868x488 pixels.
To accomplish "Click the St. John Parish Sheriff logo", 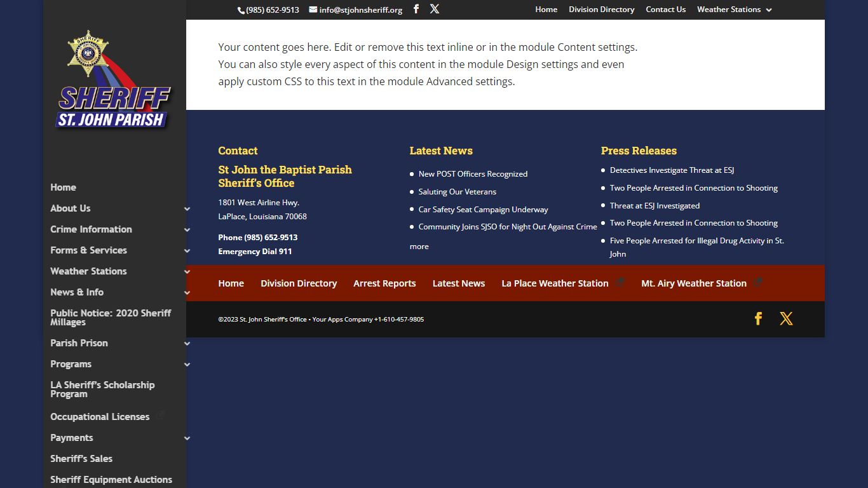I will (113, 80).
